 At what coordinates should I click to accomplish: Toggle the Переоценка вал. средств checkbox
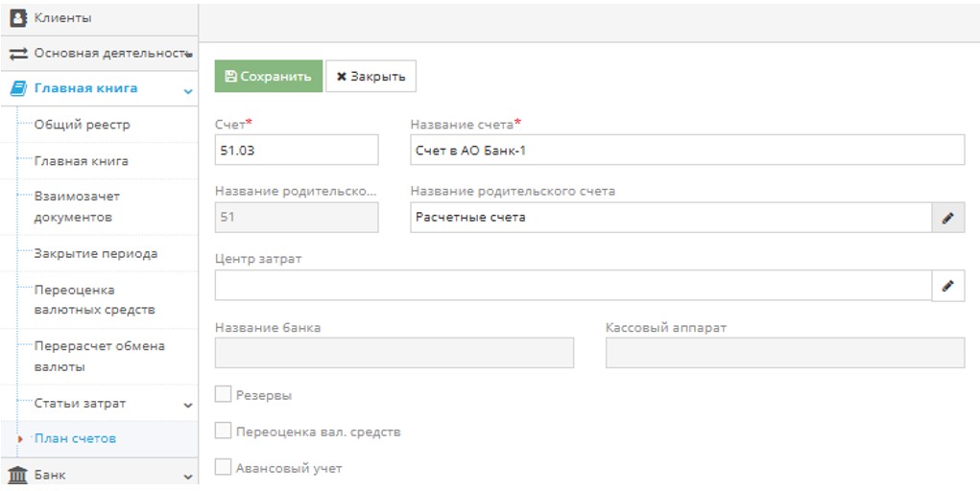pos(223,432)
